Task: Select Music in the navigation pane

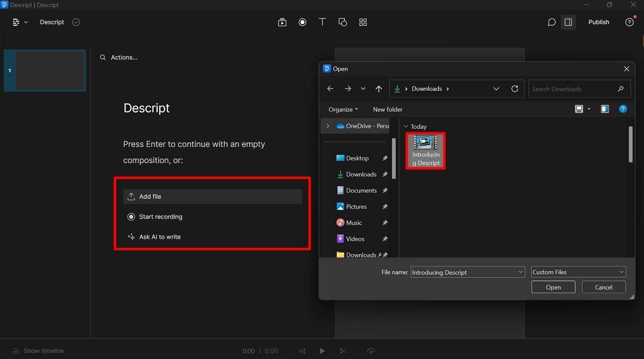Action: 349,223
